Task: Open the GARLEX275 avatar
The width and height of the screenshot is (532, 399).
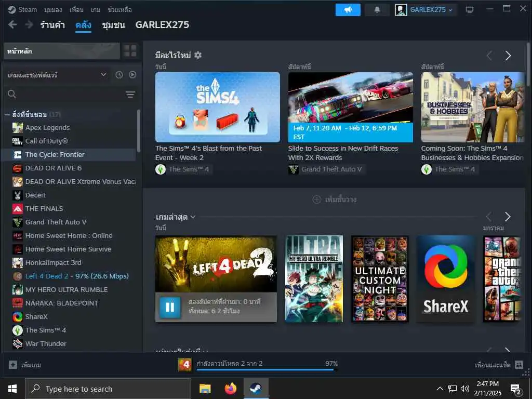Action: [401, 10]
